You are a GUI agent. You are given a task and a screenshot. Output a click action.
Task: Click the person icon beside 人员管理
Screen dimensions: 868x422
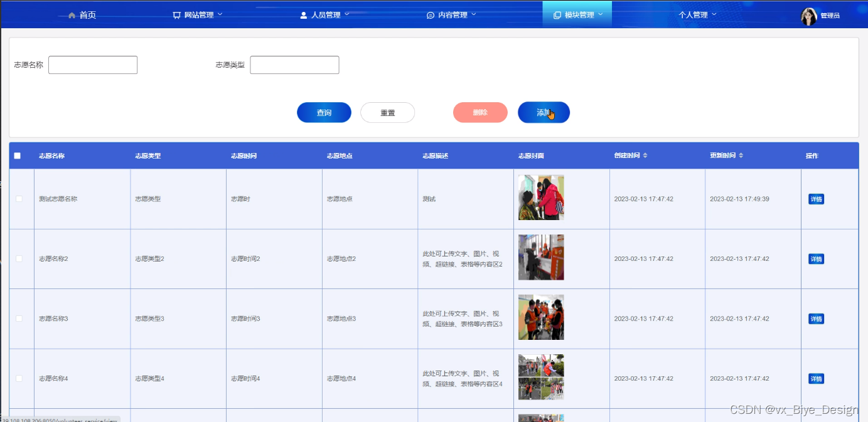point(304,15)
